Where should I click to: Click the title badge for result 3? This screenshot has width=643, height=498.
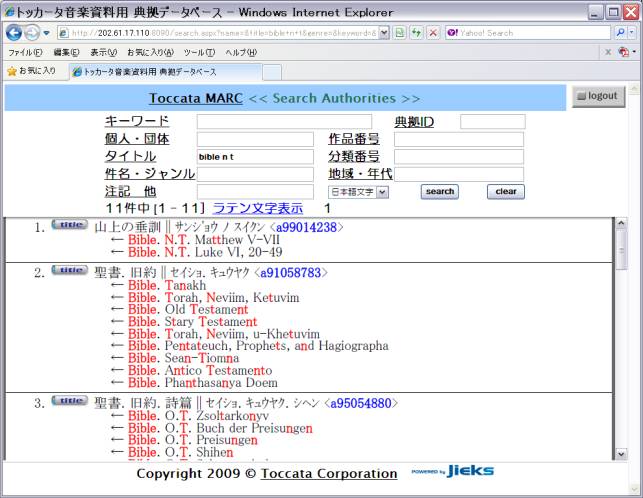(70, 400)
